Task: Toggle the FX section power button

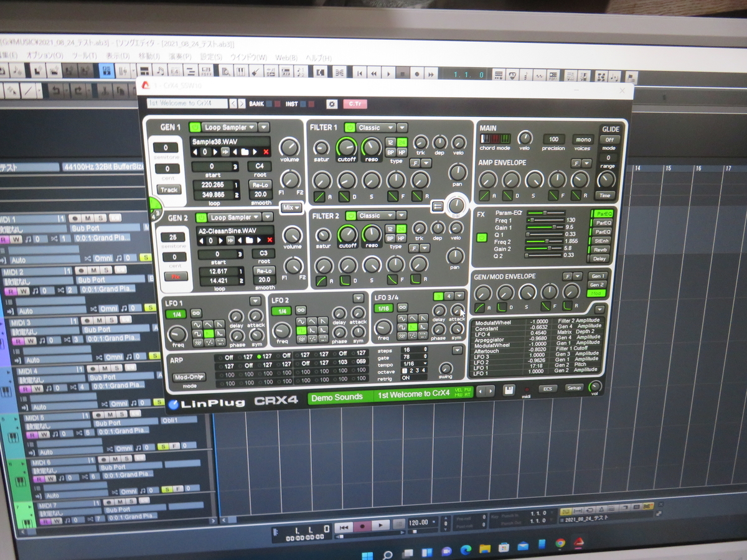Action: 482,238
